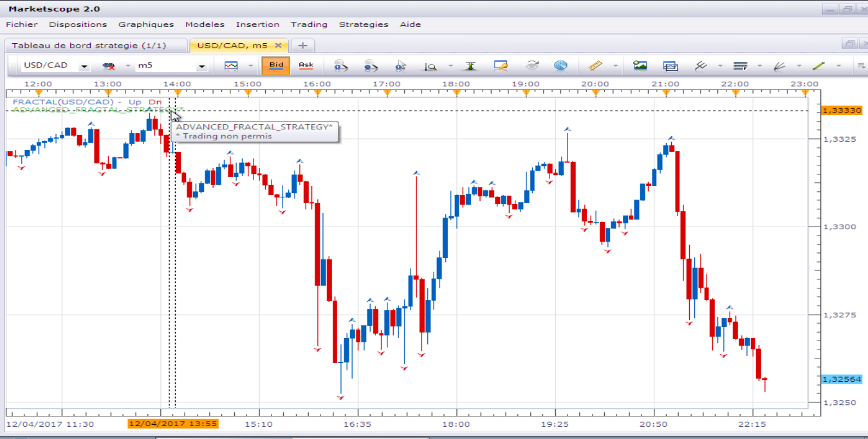
Task: Toggle Bid price display
Action: tap(276, 65)
